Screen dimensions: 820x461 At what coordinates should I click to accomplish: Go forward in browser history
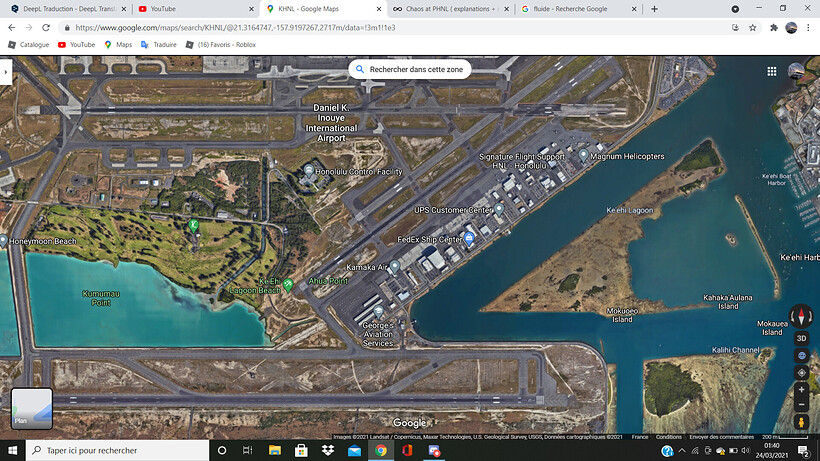(x=29, y=28)
